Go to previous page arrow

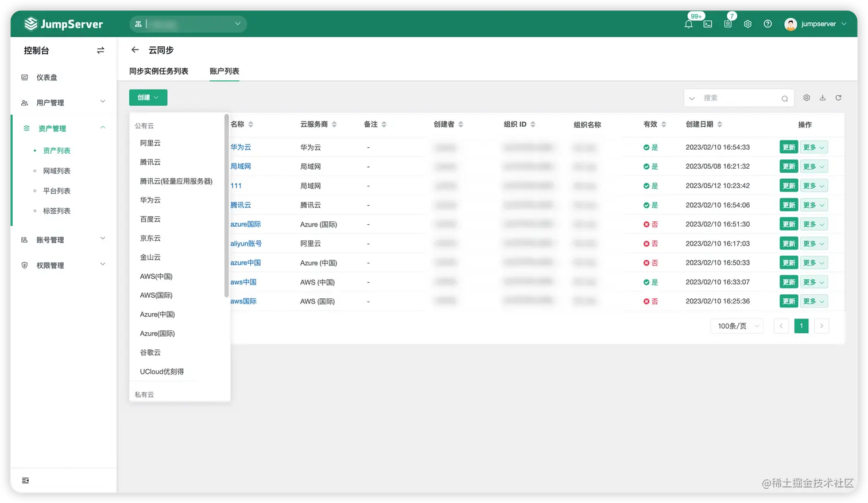pos(781,326)
